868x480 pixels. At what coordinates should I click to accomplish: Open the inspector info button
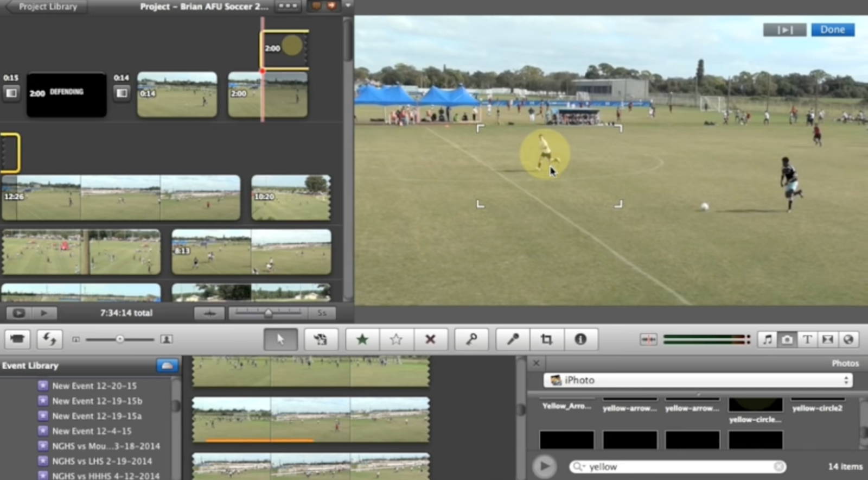pyautogui.click(x=580, y=339)
